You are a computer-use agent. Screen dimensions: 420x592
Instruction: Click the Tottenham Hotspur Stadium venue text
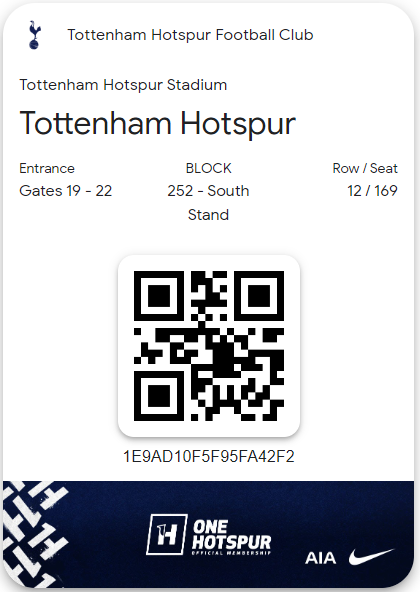[x=123, y=85]
